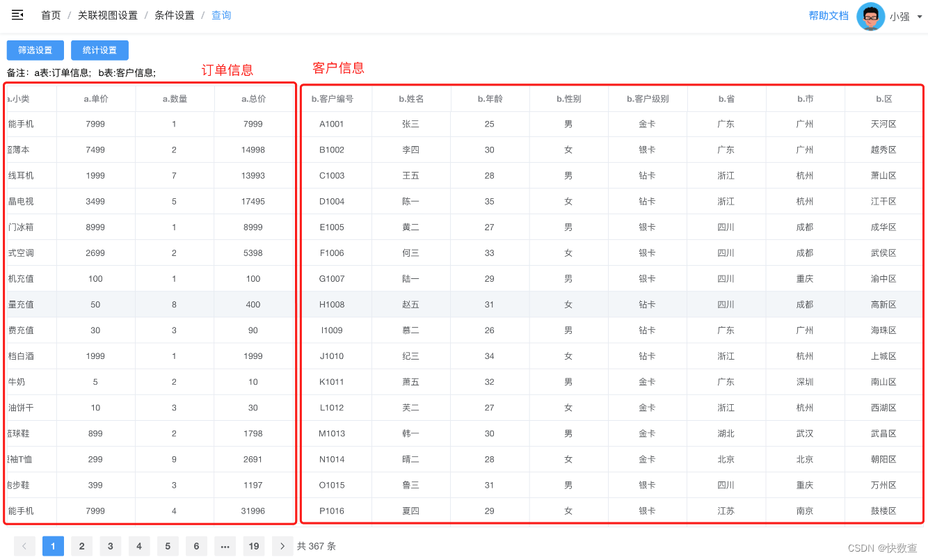Select the district cell 渝中区
Image resolution: width=928 pixels, height=560 pixels.
[883, 278]
